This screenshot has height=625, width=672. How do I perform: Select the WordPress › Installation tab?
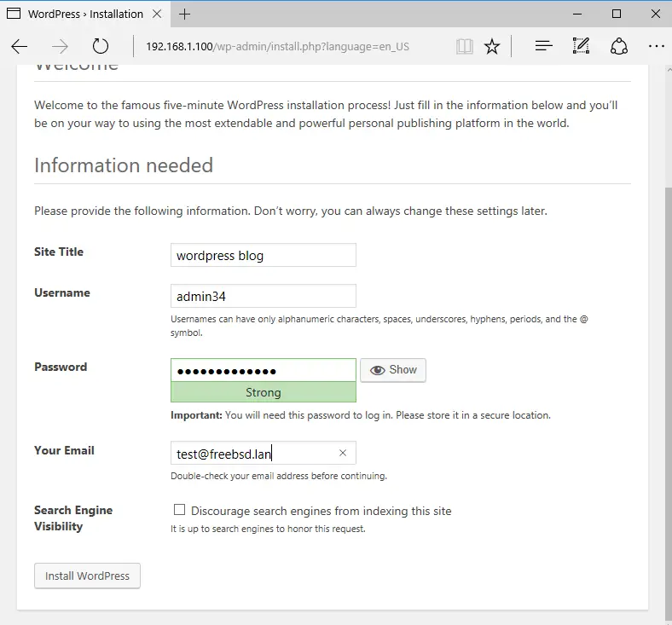click(x=85, y=14)
